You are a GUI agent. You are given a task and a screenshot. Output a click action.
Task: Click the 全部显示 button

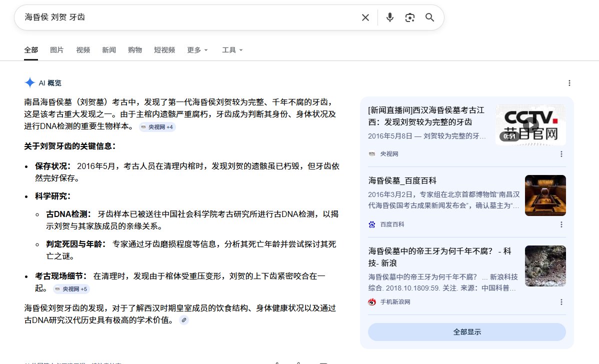(467, 332)
